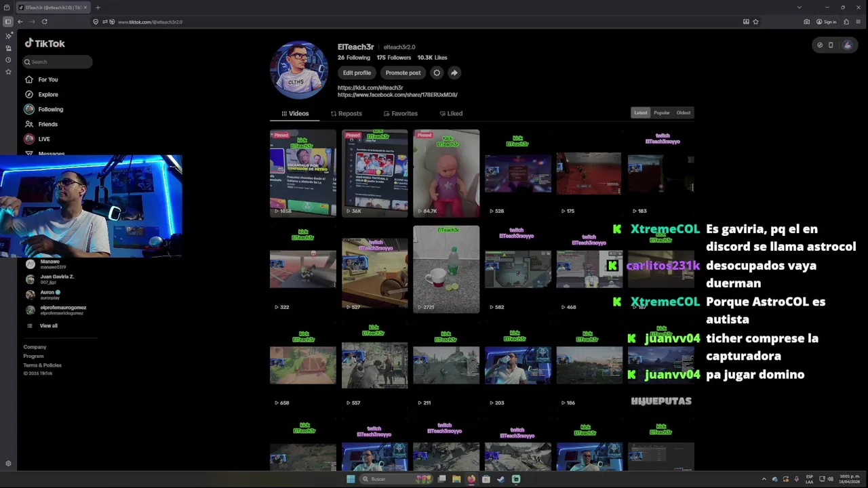Open the sidebar history clock icon
This screenshot has width=868, height=488.
(8, 60)
